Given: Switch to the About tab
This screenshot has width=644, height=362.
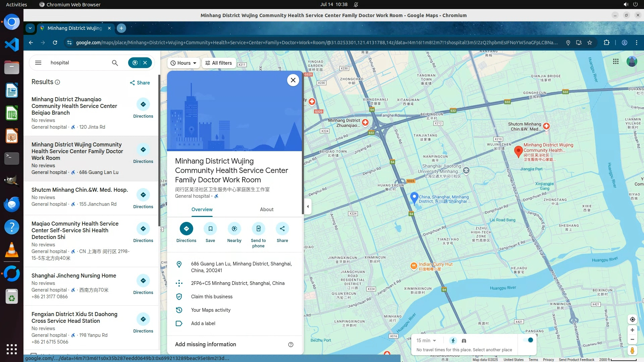Looking at the screenshot, I should coord(266,209).
